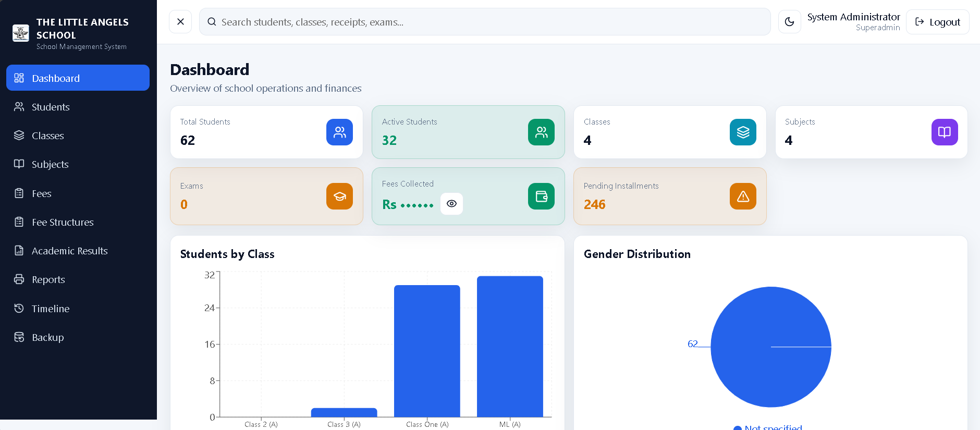Open Dashboard in the sidebar

pyautogui.click(x=78, y=78)
